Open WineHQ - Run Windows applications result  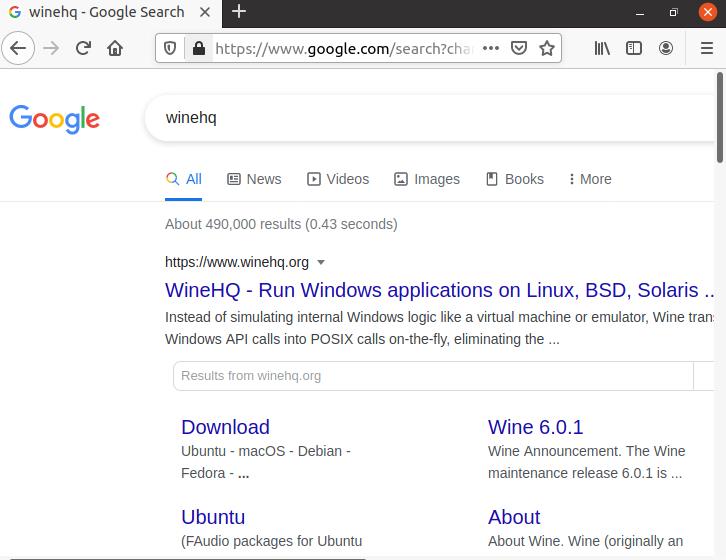(x=440, y=290)
